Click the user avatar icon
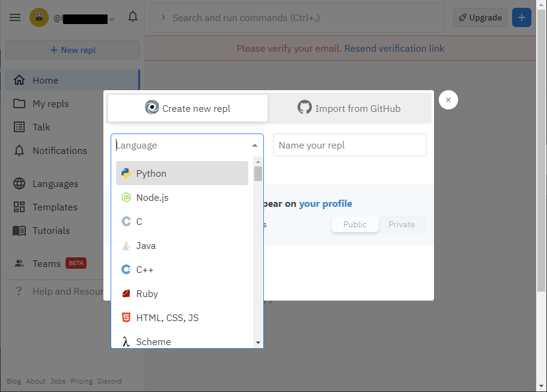Viewport: 547px width, 392px height. [38, 17]
